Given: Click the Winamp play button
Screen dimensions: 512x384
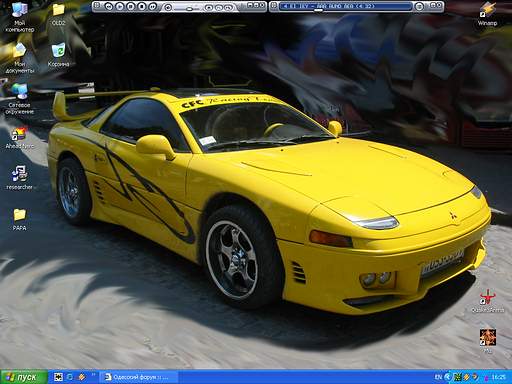Looking at the screenshot, I should pyautogui.click(x=120, y=6).
